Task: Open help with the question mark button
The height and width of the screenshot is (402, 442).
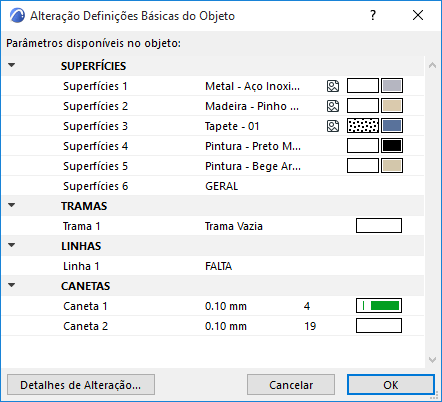Action: [373, 15]
